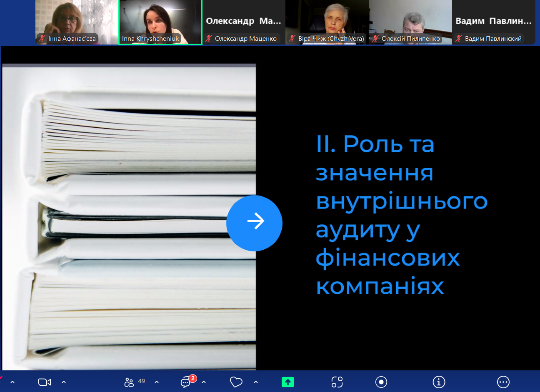Open the chat with 2 unread messages
Viewport: 540px width, 392px height.
tap(186, 382)
